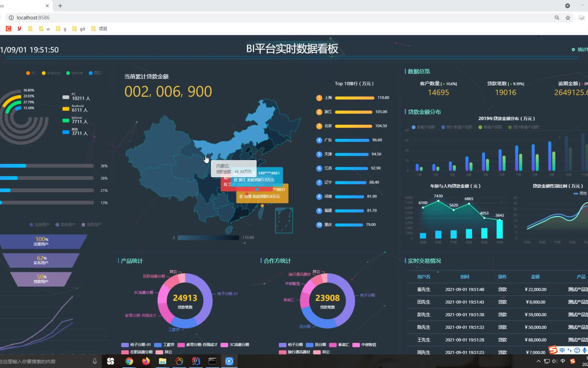Click the 浙江 bar in Top 10 ranking
588x368 pixels.
354,112
